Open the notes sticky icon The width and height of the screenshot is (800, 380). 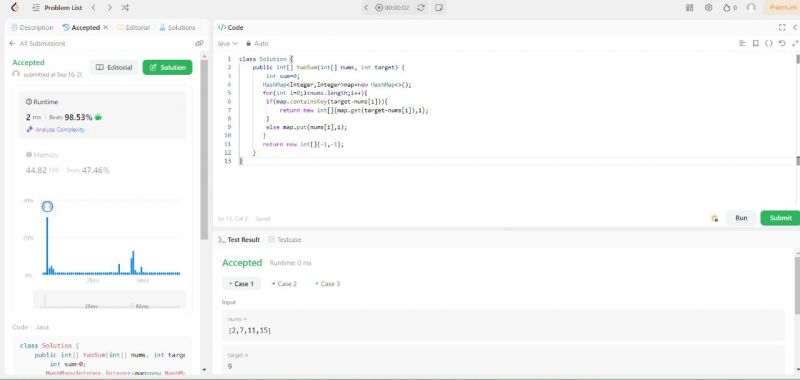pos(438,8)
